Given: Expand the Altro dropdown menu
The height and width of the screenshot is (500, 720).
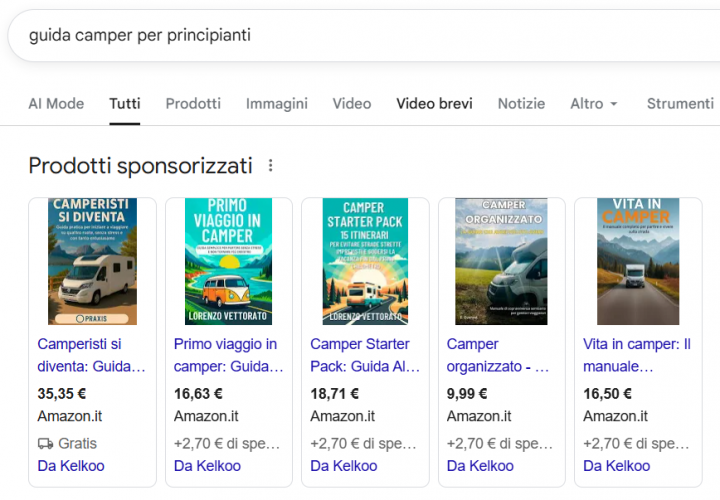Looking at the screenshot, I should tap(594, 104).
